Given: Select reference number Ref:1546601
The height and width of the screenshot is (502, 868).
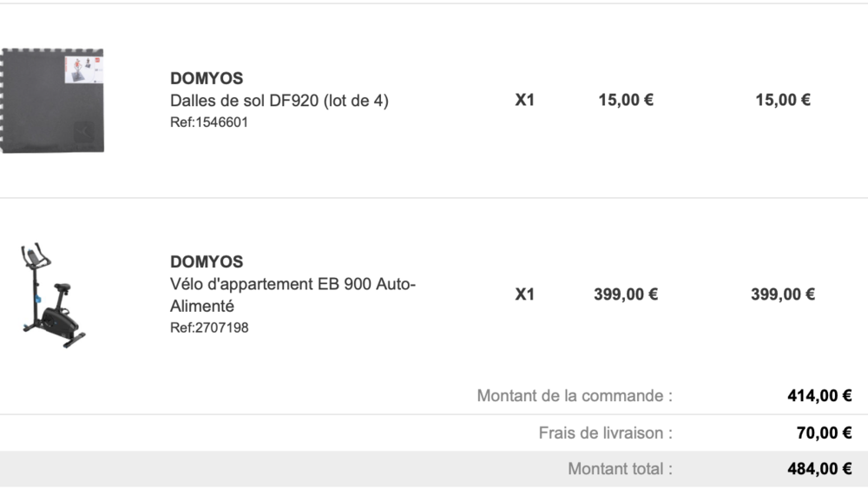Looking at the screenshot, I should click(x=209, y=122).
